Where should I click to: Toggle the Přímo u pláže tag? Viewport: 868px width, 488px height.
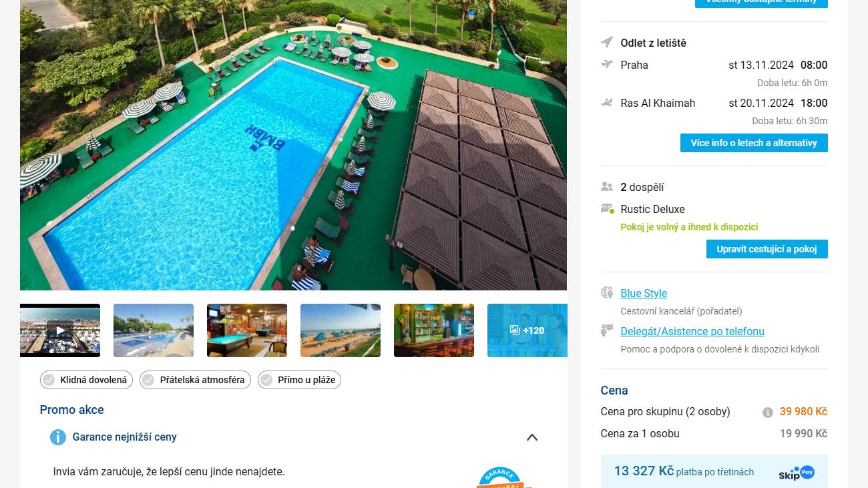tap(299, 380)
